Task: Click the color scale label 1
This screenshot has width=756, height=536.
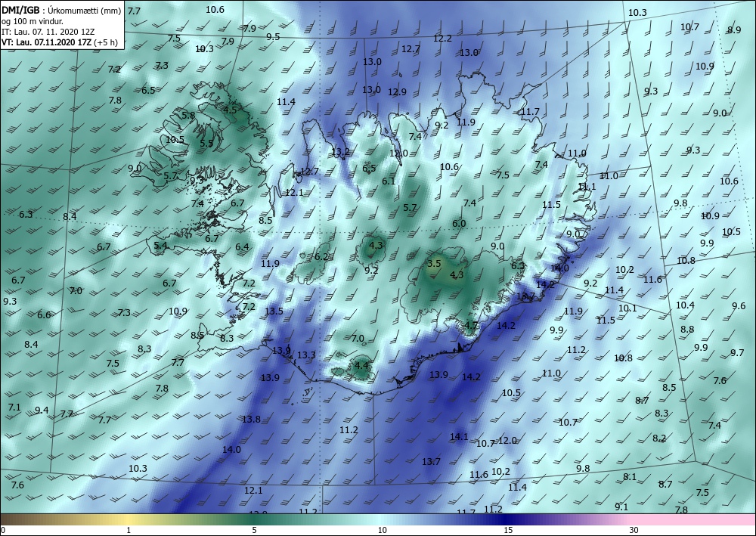Action: pos(129,530)
